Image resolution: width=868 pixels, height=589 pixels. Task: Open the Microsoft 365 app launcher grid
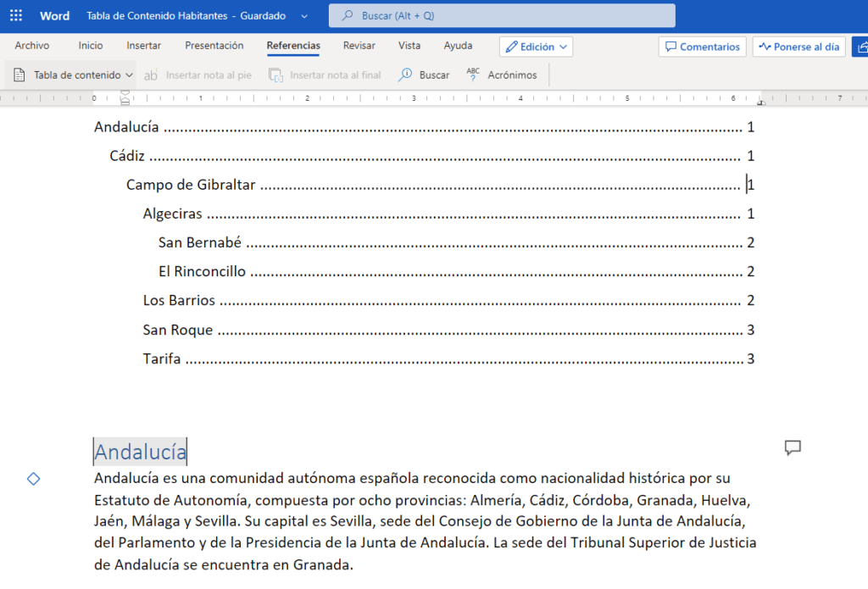click(15, 15)
